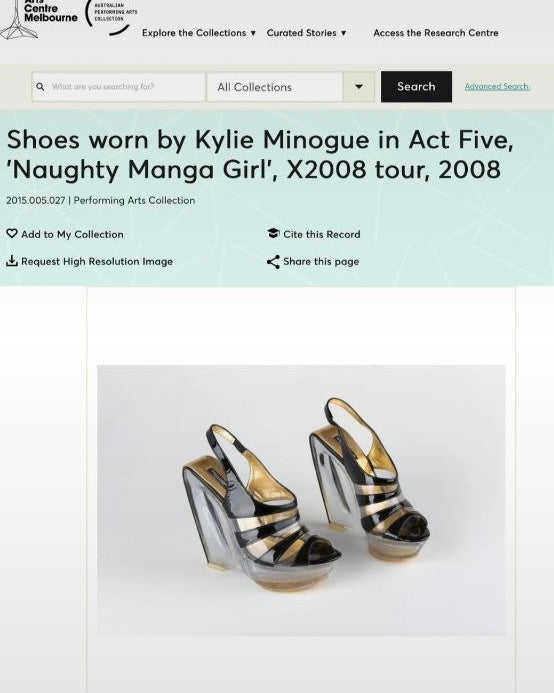Click the share icon beside Share this page
554x693 pixels.
(273, 262)
